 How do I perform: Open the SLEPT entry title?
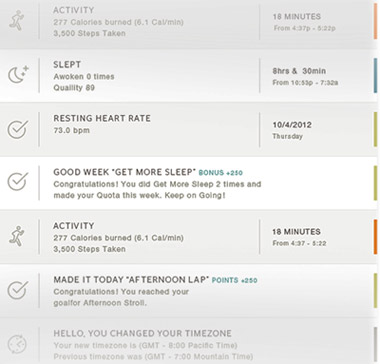pos(67,65)
